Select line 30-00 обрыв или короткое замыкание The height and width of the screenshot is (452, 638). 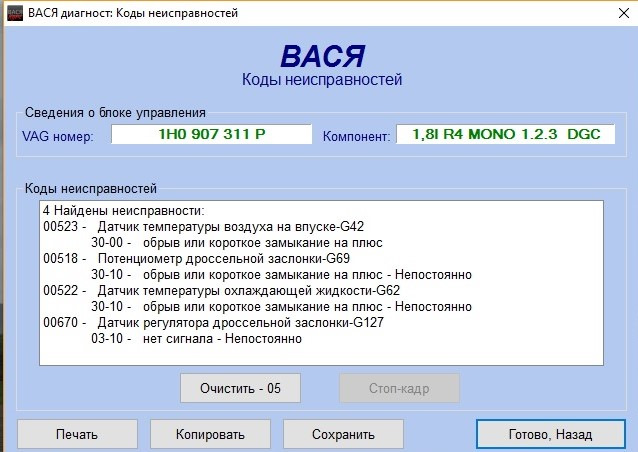237,242
